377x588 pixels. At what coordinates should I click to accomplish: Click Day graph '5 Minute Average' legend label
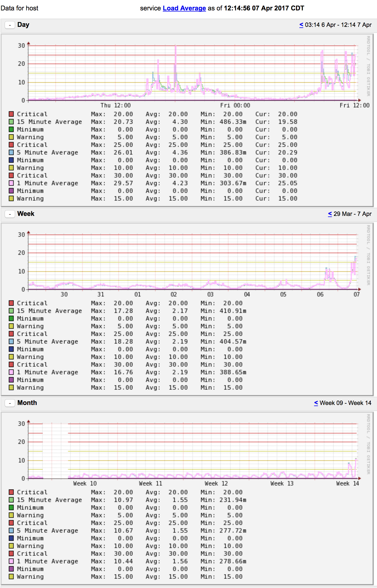click(47, 152)
